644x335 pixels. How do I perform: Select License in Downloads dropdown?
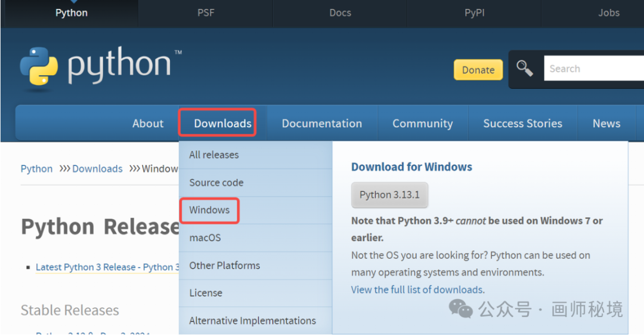[255, 293]
